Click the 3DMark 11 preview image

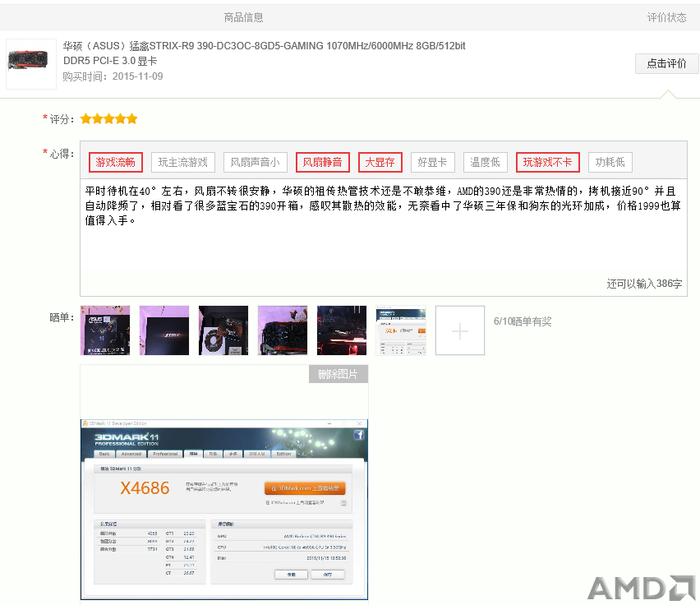click(224, 510)
